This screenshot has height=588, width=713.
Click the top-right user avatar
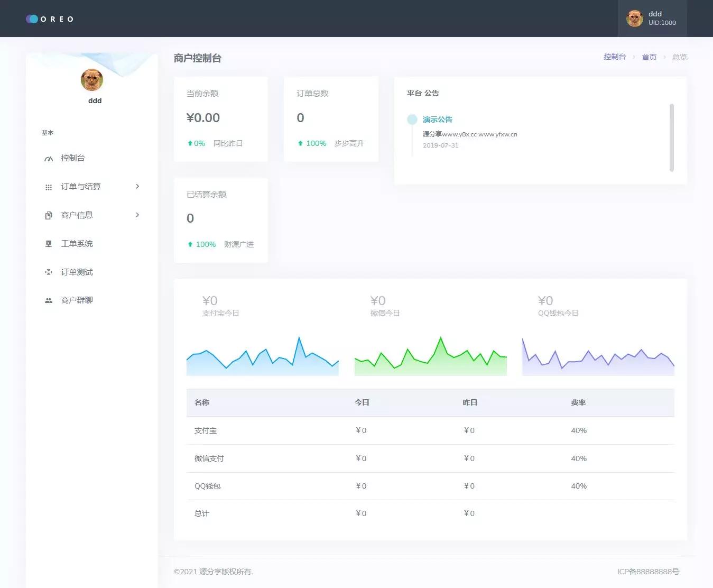[x=634, y=19]
